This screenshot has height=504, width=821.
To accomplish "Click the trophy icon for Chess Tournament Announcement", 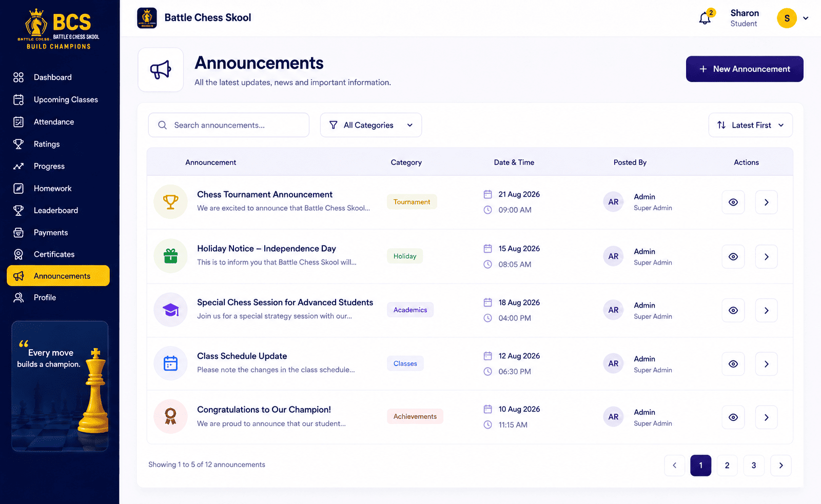I will pos(170,202).
